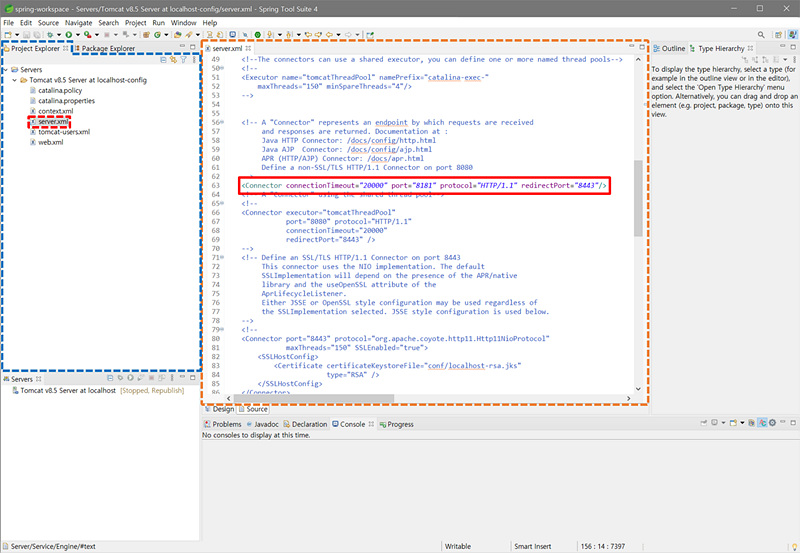Click the Connector port 8181 line in editor

coord(424,185)
